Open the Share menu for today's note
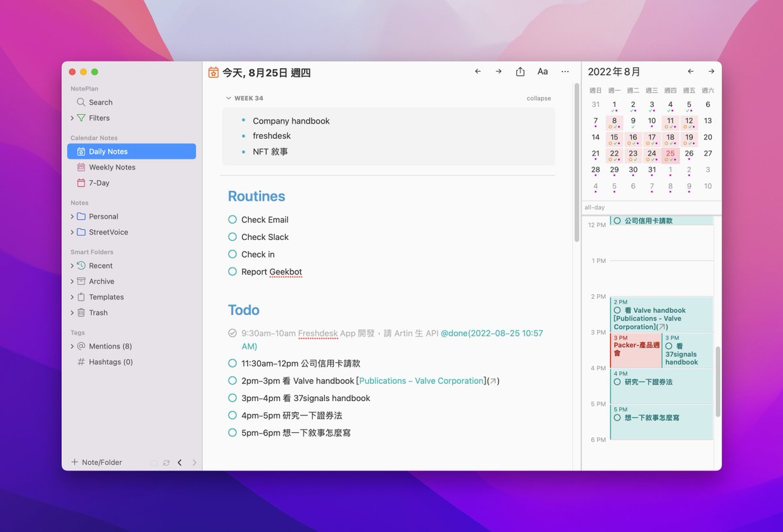 coord(519,71)
